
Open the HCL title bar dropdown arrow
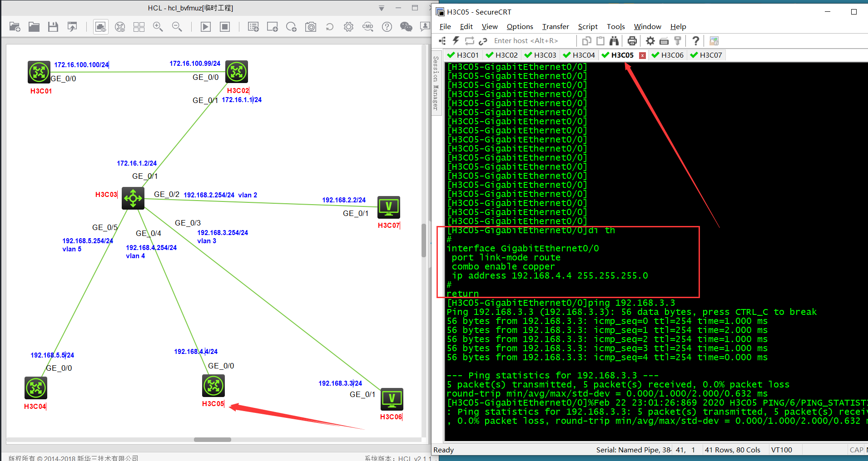click(x=382, y=8)
